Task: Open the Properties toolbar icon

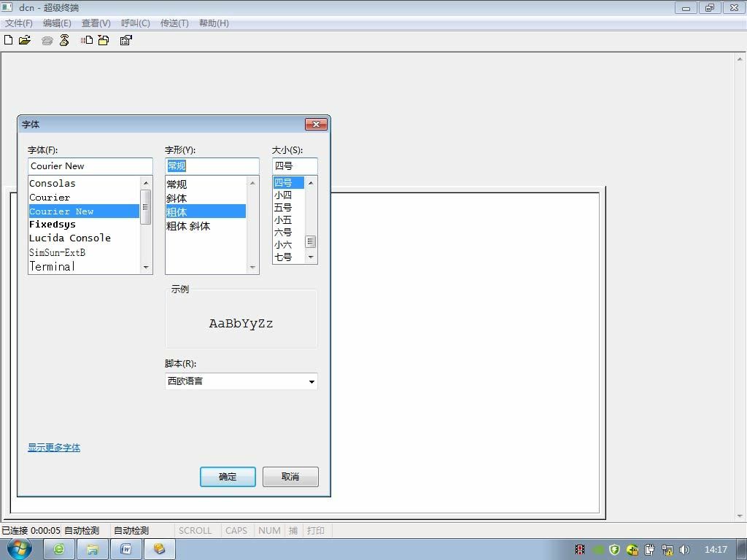Action: [125, 41]
